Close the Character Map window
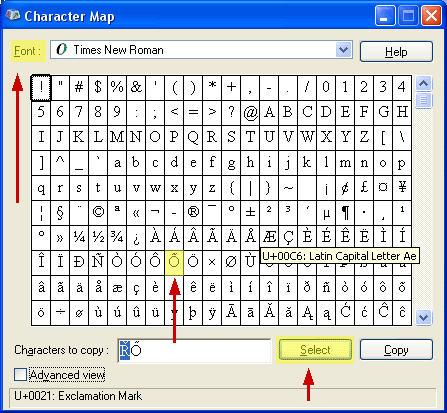 click(x=431, y=15)
